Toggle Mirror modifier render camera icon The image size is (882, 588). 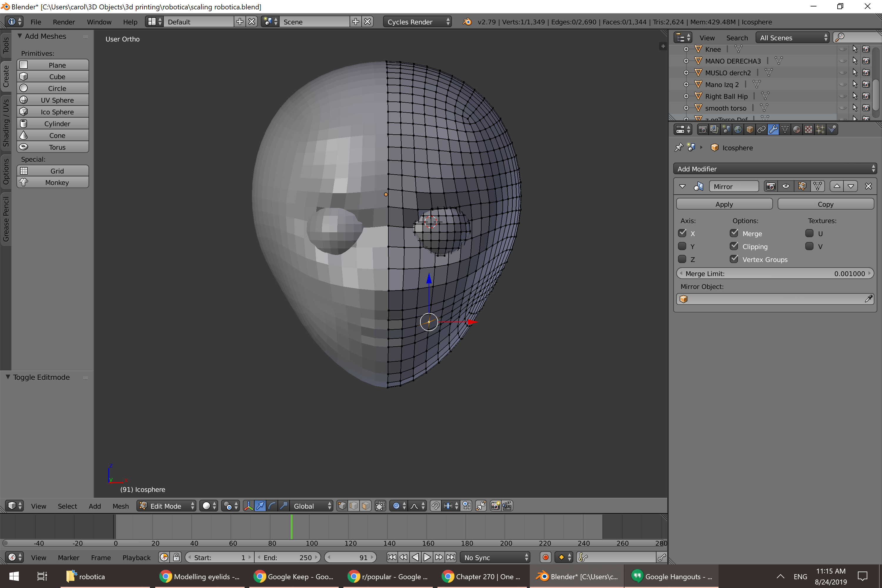coord(771,186)
